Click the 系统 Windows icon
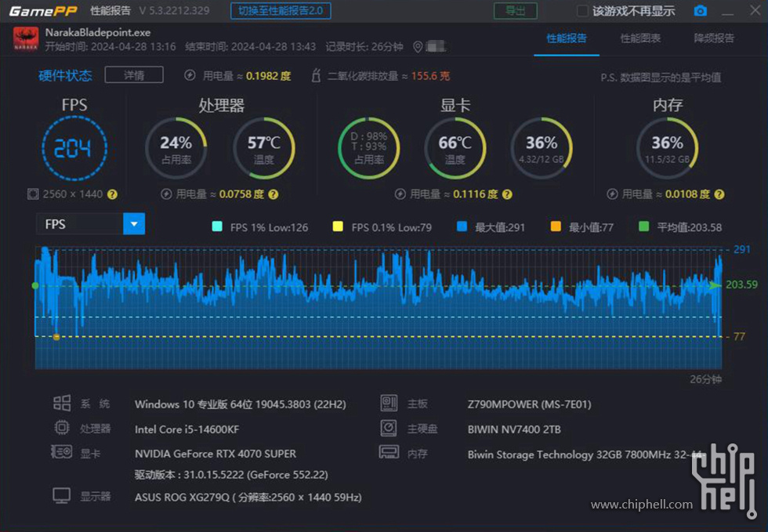The image size is (768, 532). 62,404
